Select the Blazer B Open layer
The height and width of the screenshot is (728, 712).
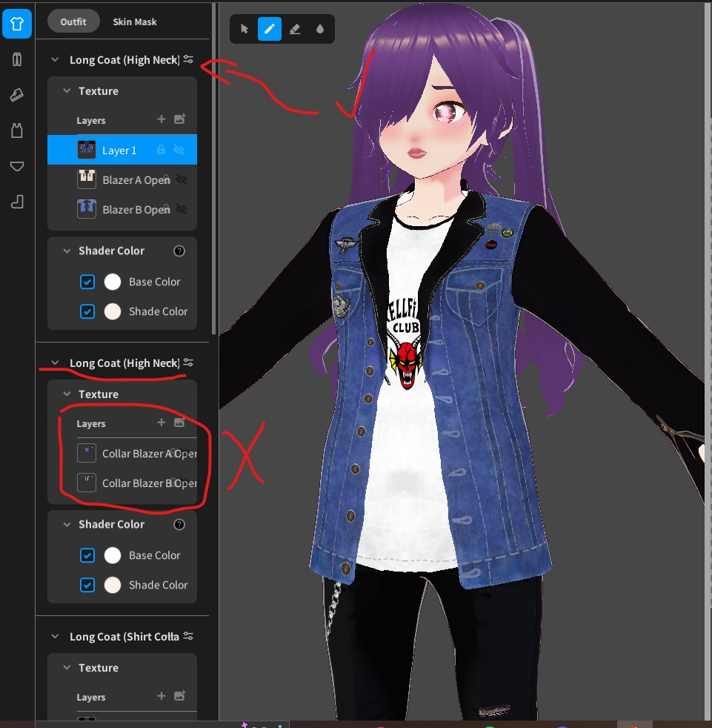click(x=122, y=209)
